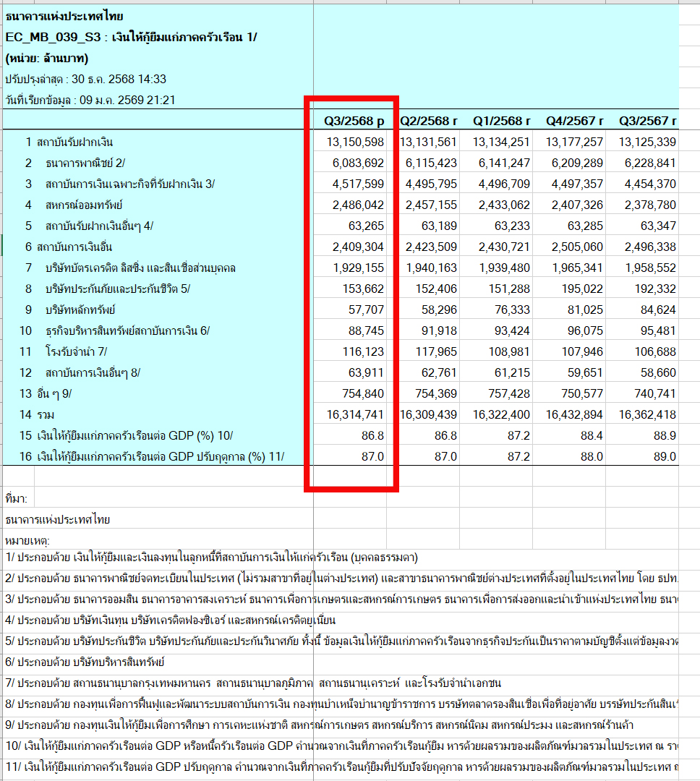This screenshot has width=700, height=781.
Task: Select the Q3/2568 p column header cell
Action: click(354, 121)
